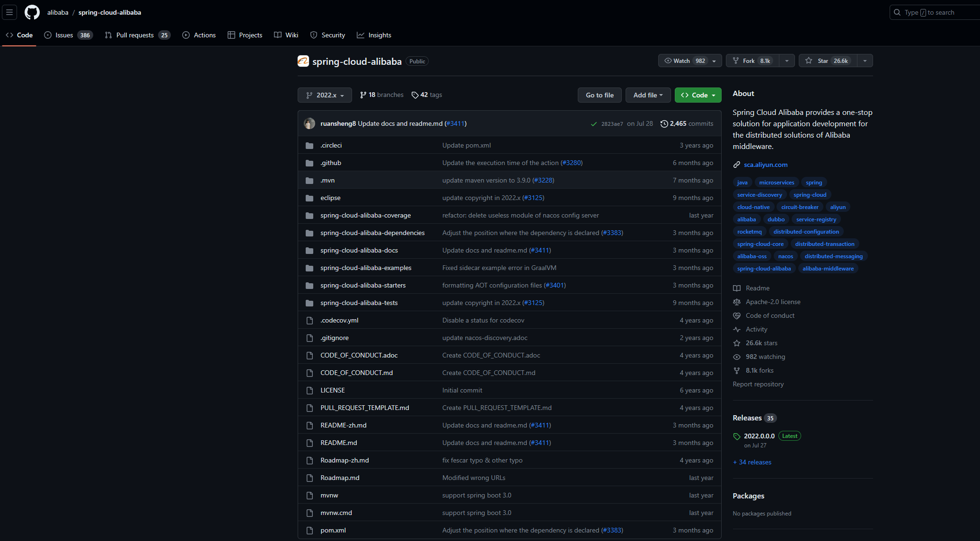Open the alibaba owner link in header

(x=58, y=12)
